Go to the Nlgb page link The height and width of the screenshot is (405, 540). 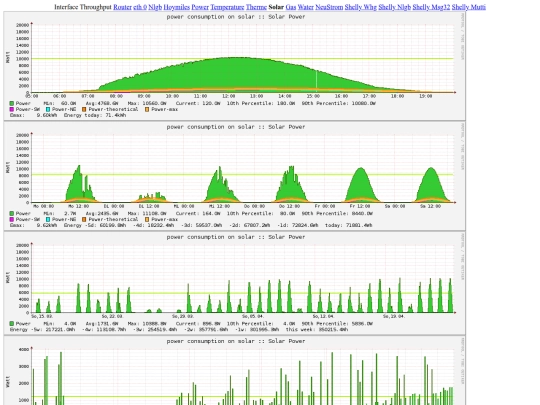[x=155, y=7]
